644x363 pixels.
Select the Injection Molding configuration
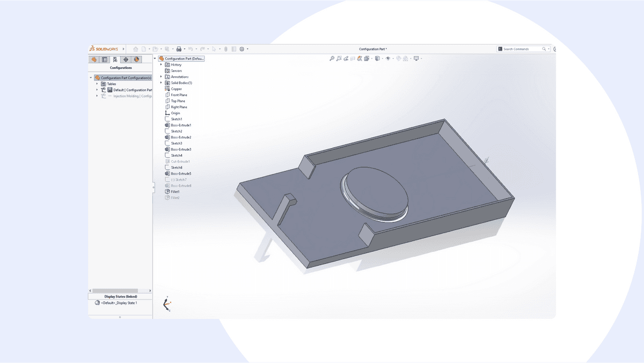click(127, 96)
